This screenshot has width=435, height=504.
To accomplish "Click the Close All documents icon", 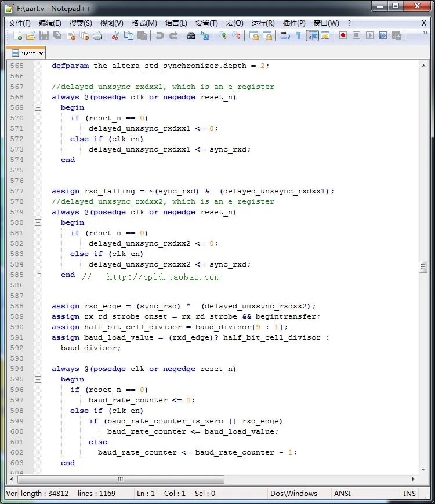I will [x=84, y=35].
